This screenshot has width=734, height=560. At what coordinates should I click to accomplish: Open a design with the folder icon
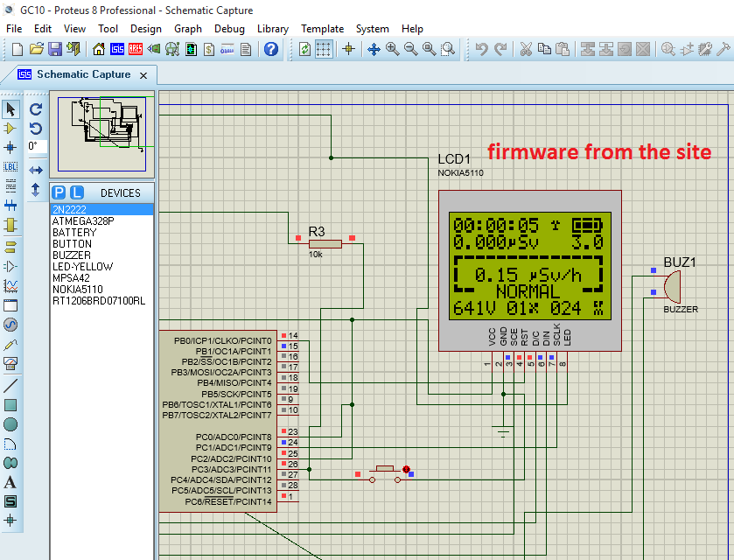click(x=37, y=49)
